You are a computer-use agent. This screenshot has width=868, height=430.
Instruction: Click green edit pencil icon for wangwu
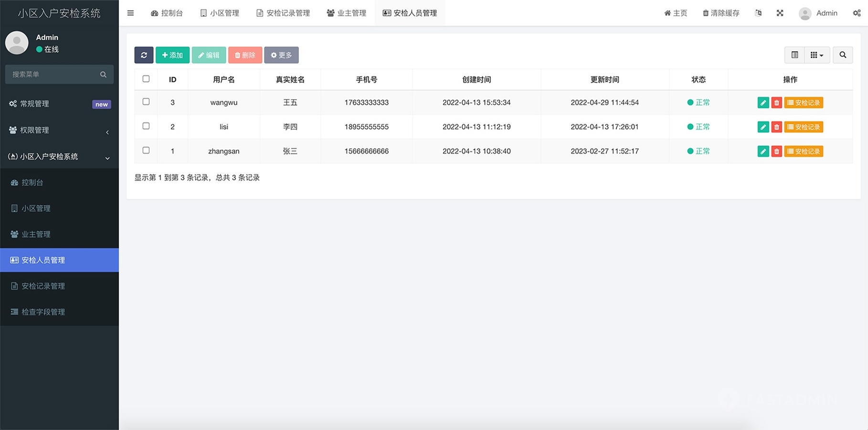point(763,103)
